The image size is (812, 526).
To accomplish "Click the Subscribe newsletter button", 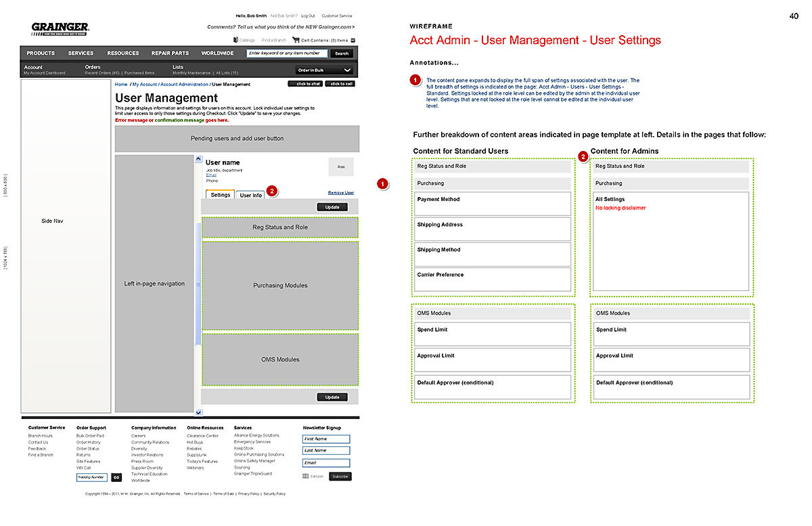I will 340,477.
